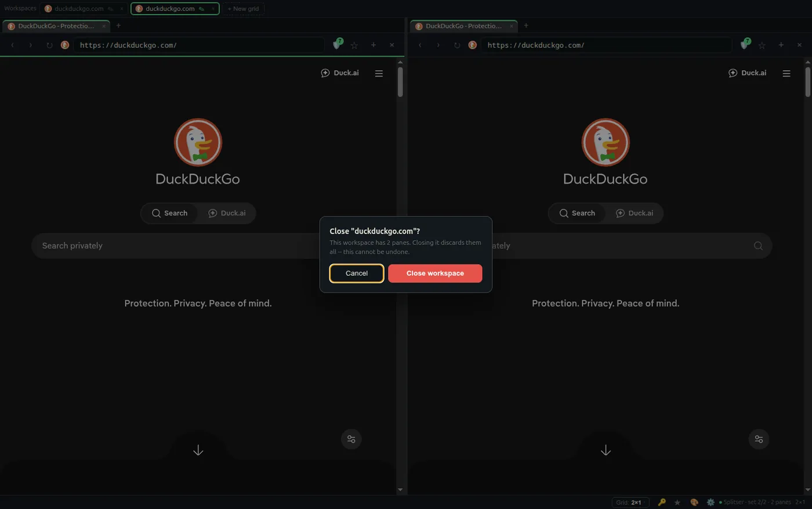Rename the first workspace using its pencil icon

tap(110, 9)
